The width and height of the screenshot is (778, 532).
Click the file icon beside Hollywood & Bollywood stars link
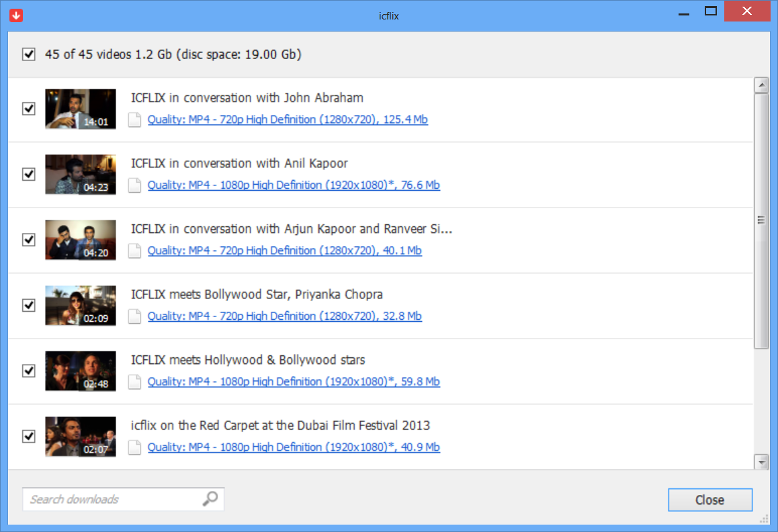tap(134, 382)
